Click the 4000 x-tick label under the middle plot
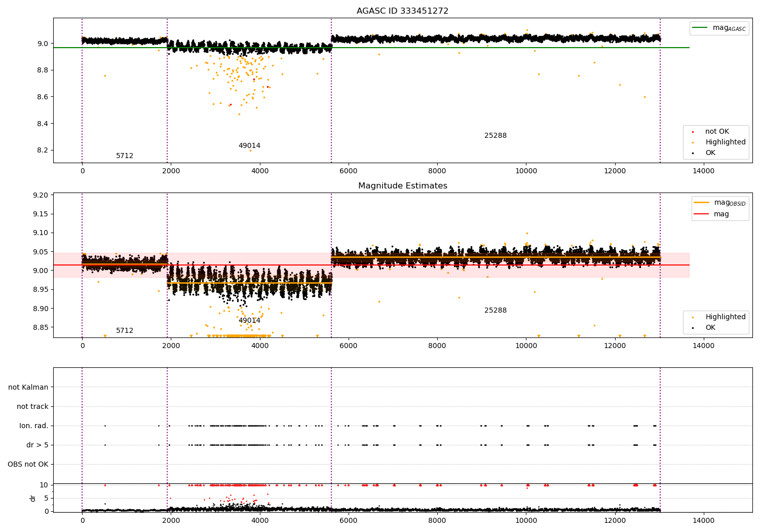Viewport: 760px width, 532px height. click(x=260, y=346)
